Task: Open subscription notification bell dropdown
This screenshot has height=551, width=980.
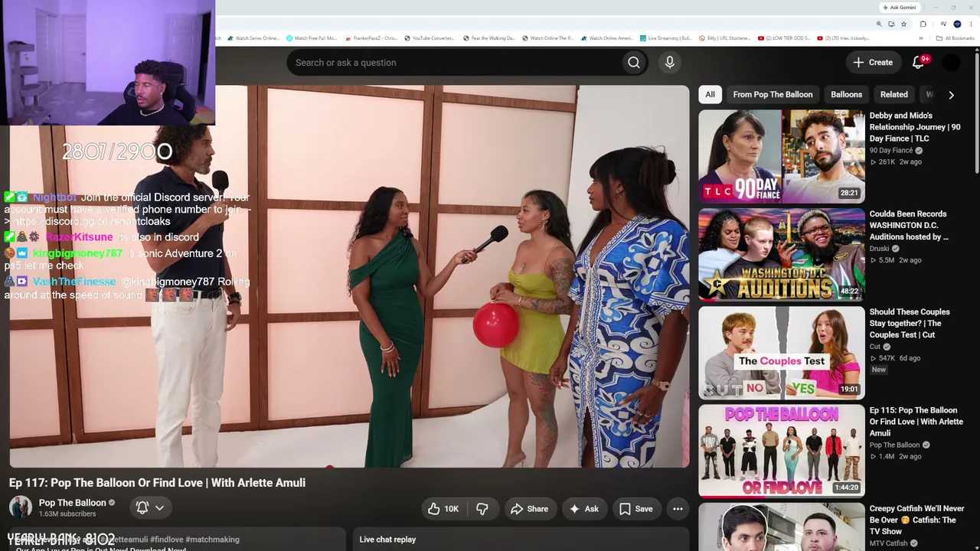Action: [x=150, y=507]
